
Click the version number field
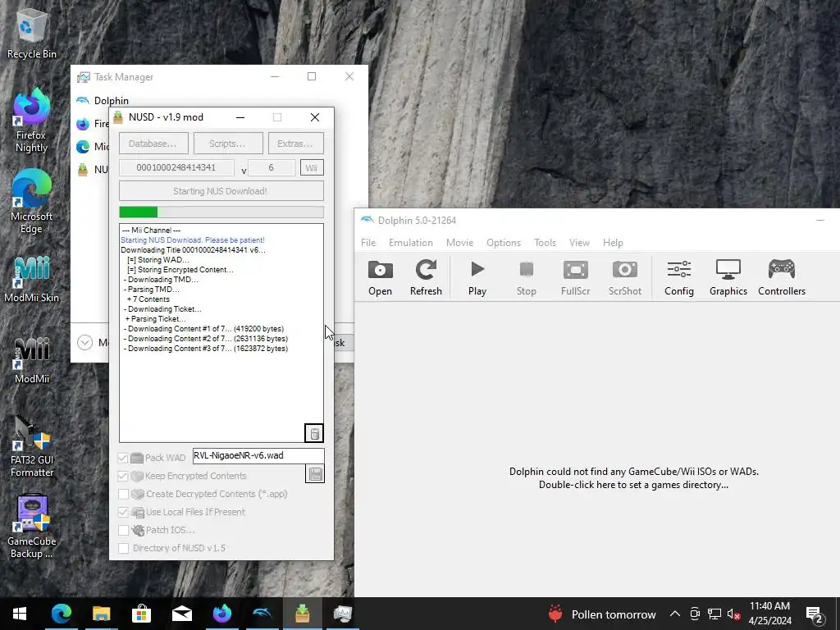click(x=271, y=167)
